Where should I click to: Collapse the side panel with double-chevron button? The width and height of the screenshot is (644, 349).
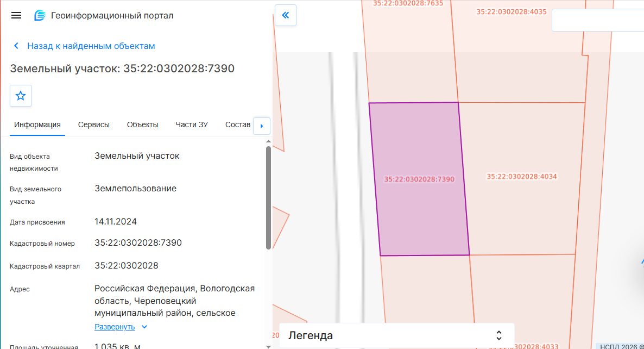pos(286,15)
